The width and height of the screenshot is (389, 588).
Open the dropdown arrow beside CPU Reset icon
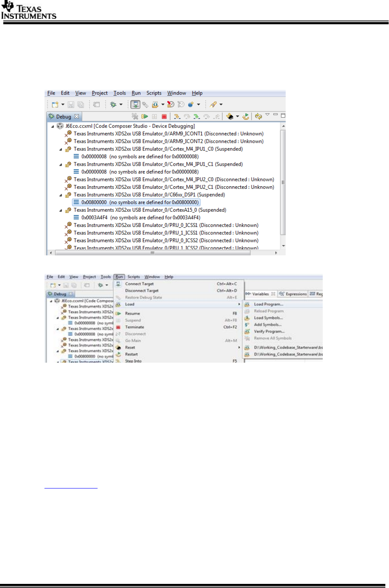(238, 117)
